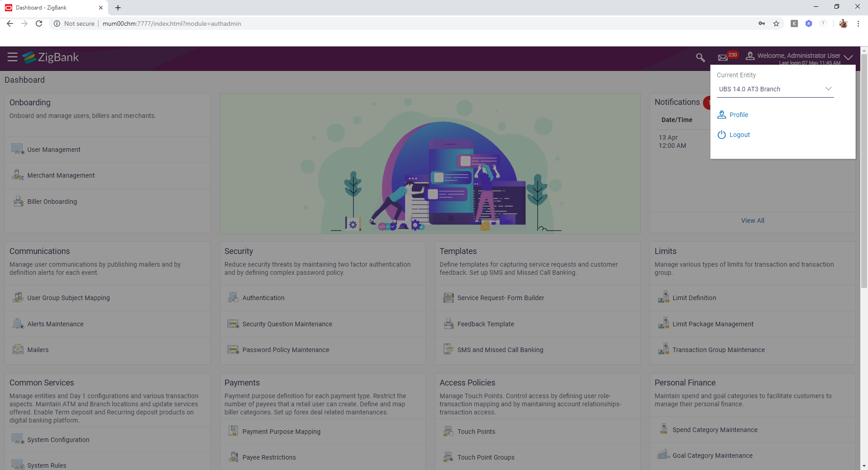Open the Current Entity dropdown

click(x=775, y=89)
